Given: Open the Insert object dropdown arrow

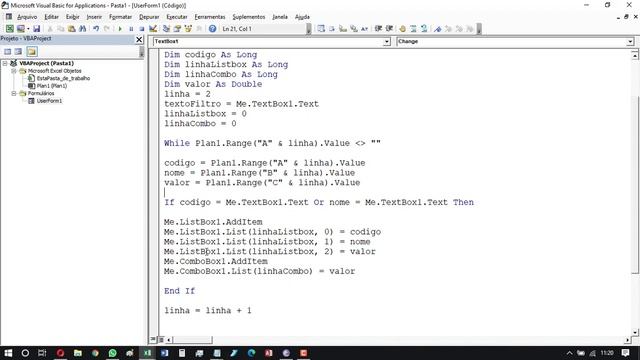Looking at the screenshot, I should click(28, 29).
